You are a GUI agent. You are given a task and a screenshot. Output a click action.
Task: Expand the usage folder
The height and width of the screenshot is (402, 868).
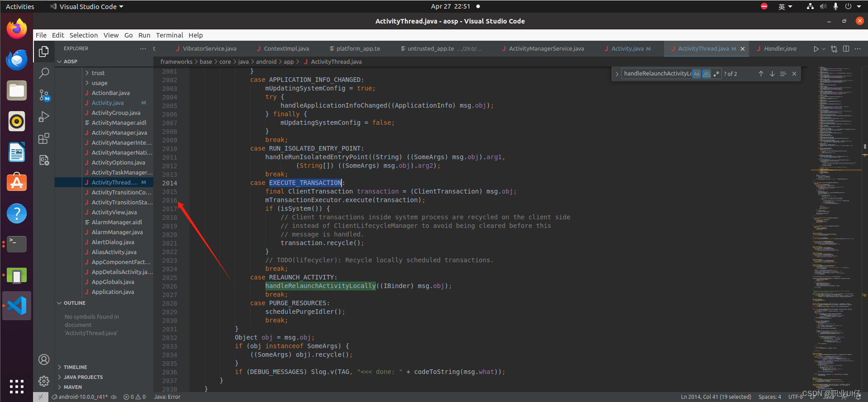pos(100,83)
